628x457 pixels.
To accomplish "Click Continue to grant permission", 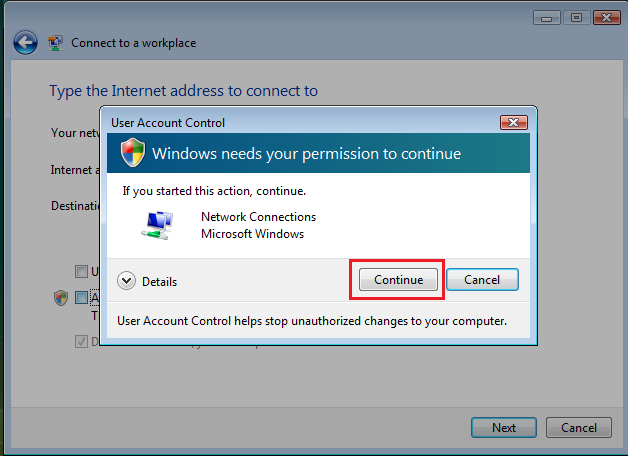I will tap(398, 280).
